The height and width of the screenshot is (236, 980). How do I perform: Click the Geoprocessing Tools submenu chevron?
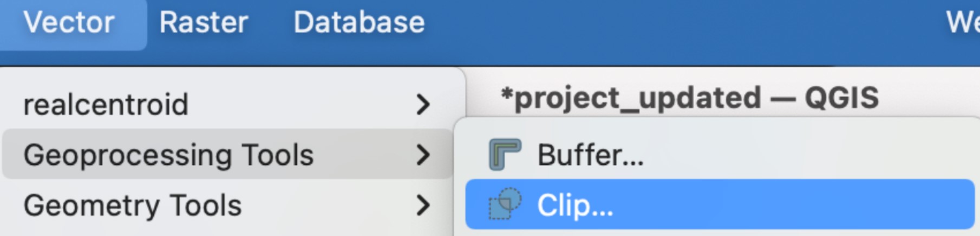point(423,155)
